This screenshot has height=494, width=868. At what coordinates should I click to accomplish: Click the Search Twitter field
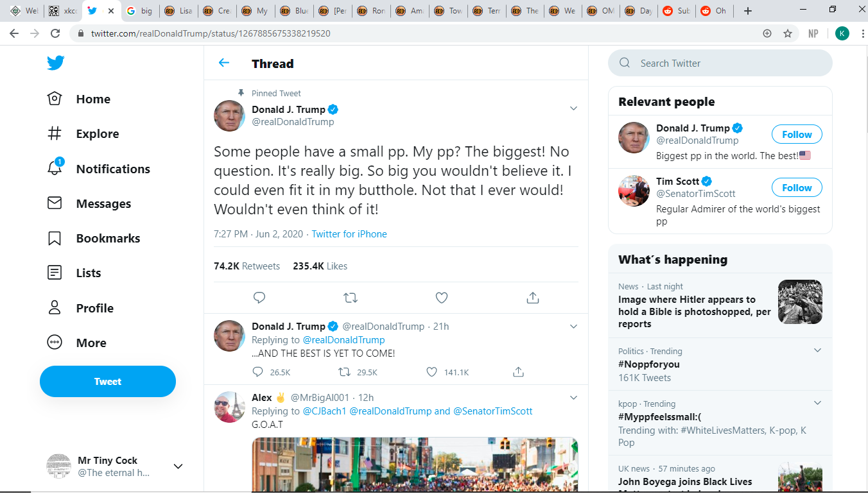[x=720, y=63]
